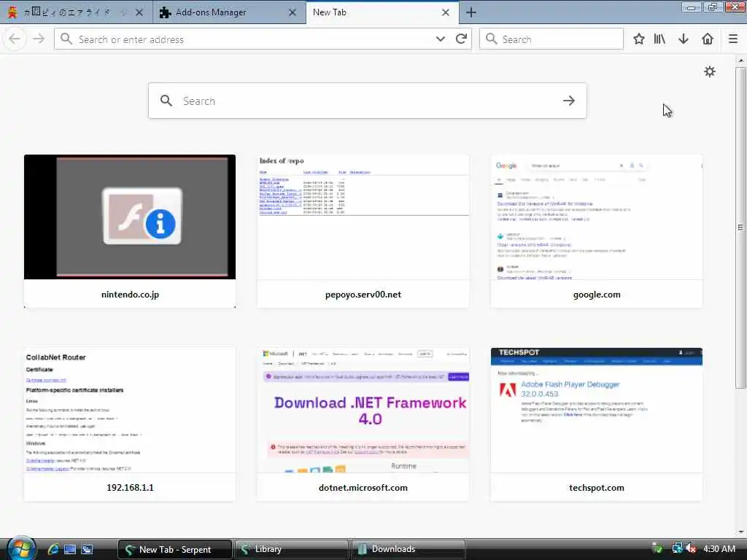Close the Add-ons Manager tab
Screen dimensions: 747x560
293,12
